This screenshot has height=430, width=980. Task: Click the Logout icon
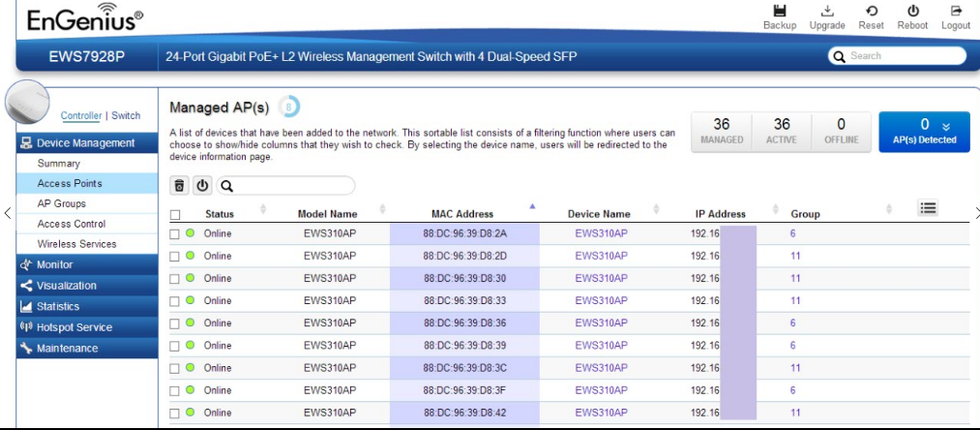click(x=956, y=11)
